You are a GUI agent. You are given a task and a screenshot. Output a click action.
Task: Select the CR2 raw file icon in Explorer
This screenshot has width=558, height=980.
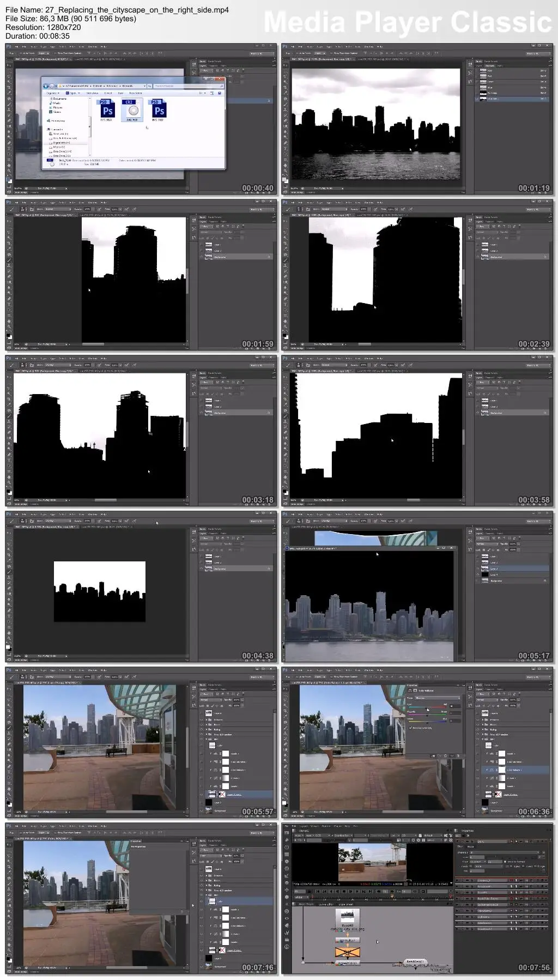coord(133,110)
